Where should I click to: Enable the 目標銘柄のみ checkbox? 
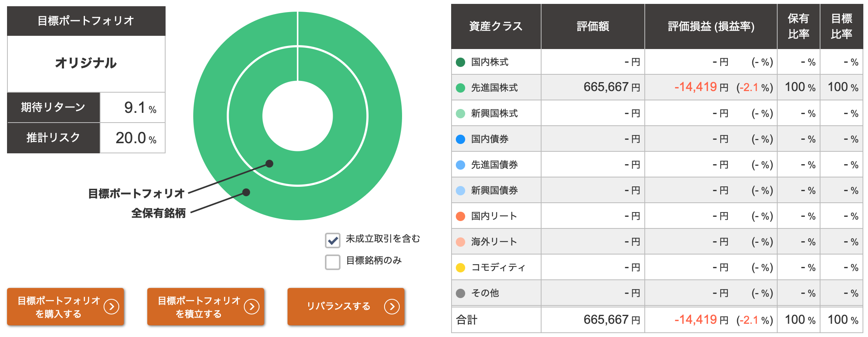(x=333, y=262)
